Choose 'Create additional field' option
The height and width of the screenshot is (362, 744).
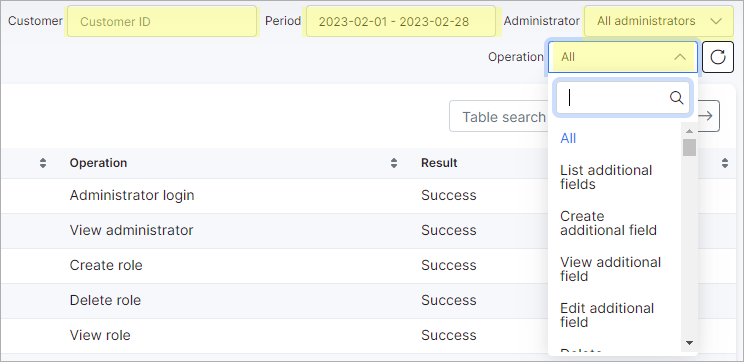tap(608, 223)
